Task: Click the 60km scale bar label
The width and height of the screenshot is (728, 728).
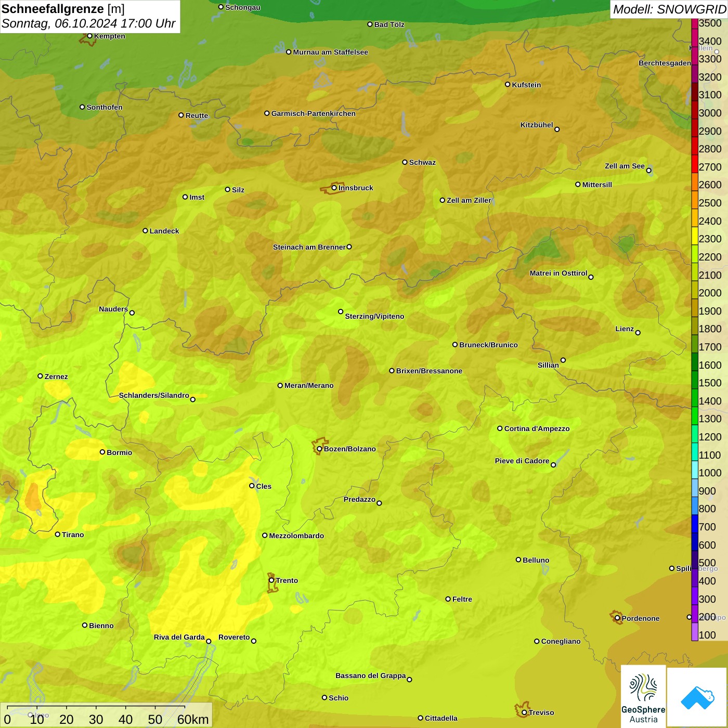Action: pyautogui.click(x=193, y=719)
